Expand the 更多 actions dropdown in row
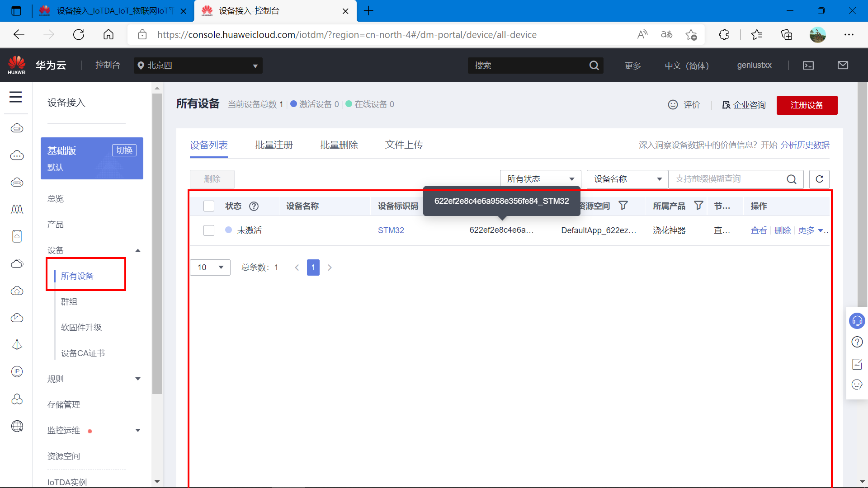 [x=811, y=230]
